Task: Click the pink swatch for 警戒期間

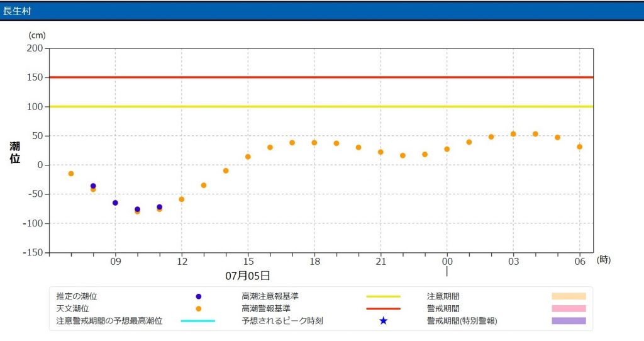Action: (569, 308)
